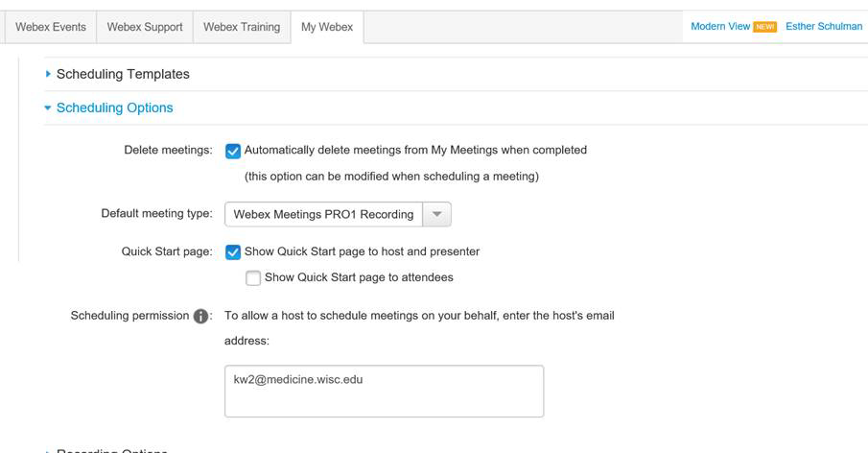The height and width of the screenshot is (453, 868).
Task: Click the host email address text box
Action: [x=385, y=391]
